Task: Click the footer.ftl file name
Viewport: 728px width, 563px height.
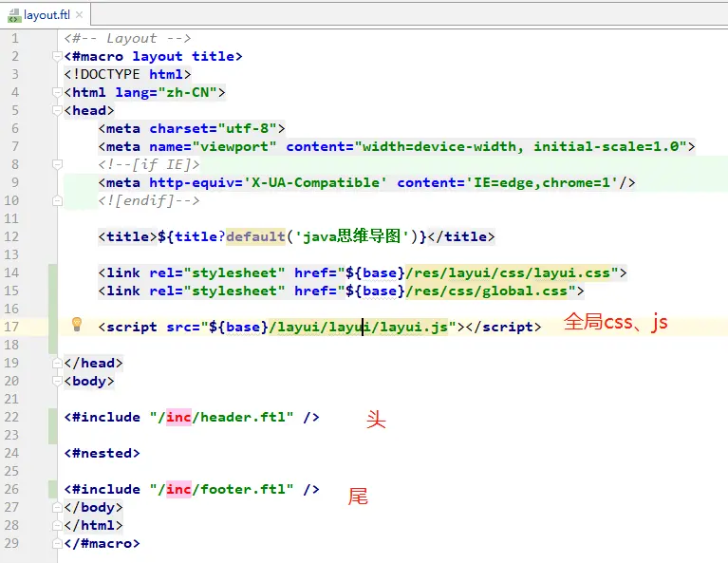Action: [243, 489]
